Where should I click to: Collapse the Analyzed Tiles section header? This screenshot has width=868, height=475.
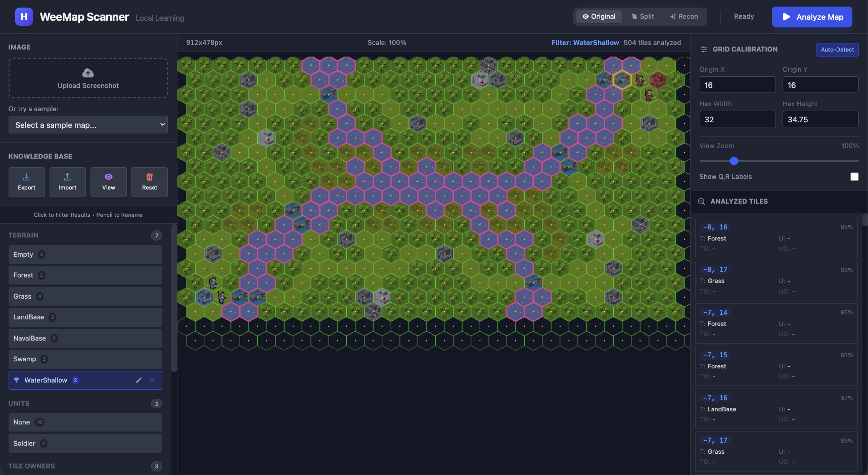click(x=739, y=202)
